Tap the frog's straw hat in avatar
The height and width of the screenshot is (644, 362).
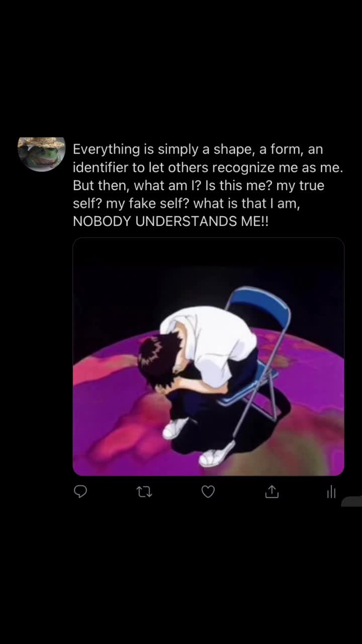coord(41,142)
